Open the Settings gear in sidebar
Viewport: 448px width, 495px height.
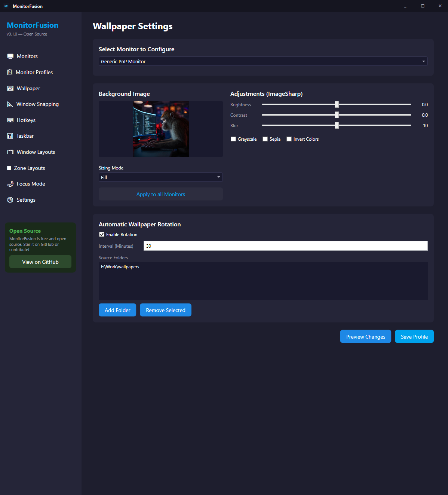coord(10,199)
